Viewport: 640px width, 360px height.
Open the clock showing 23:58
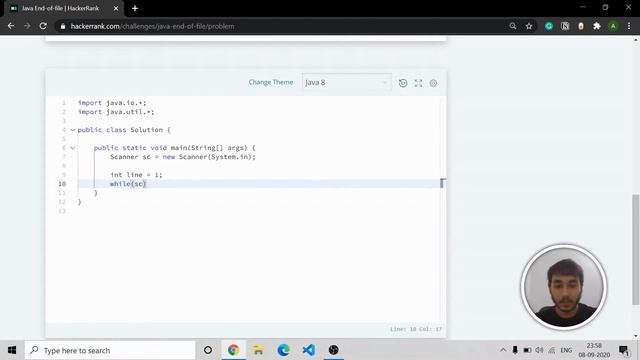594,350
